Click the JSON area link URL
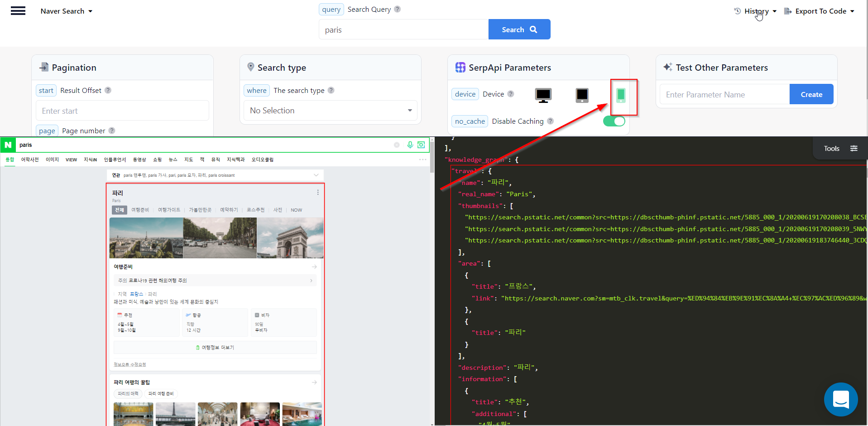Image resolution: width=868 pixels, height=426 pixels. pos(684,298)
